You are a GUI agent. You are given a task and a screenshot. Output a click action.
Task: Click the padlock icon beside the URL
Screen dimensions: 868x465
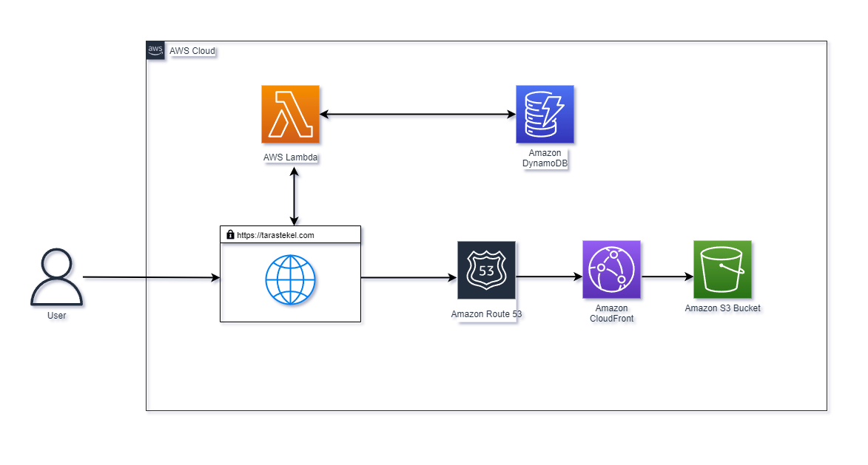[x=229, y=235]
